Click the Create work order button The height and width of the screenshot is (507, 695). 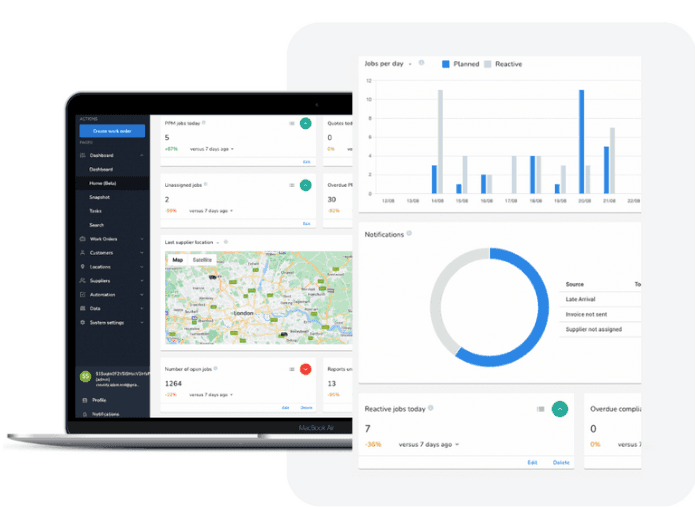[x=112, y=131]
